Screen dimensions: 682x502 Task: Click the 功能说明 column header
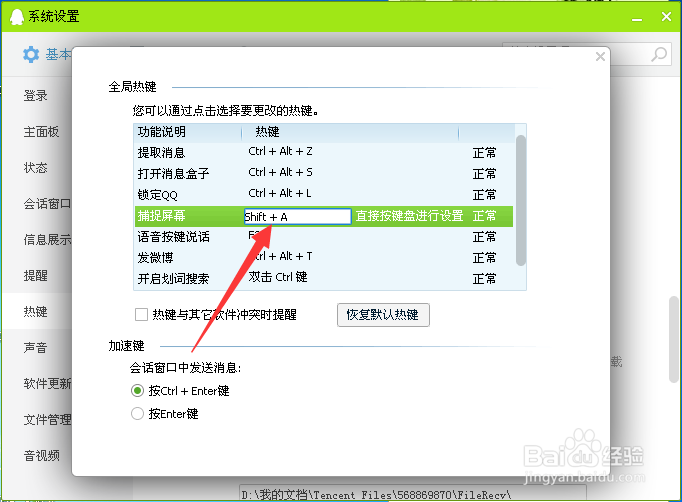click(x=188, y=132)
